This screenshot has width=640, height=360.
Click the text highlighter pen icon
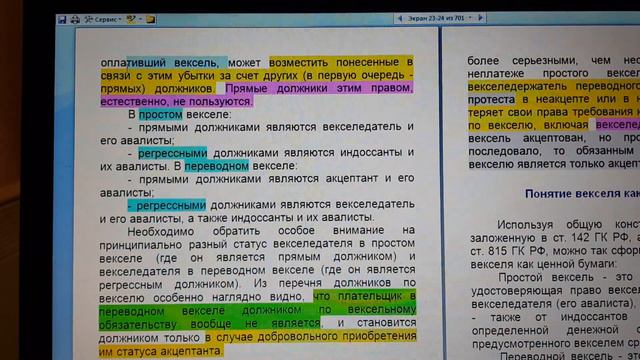(x=131, y=19)
